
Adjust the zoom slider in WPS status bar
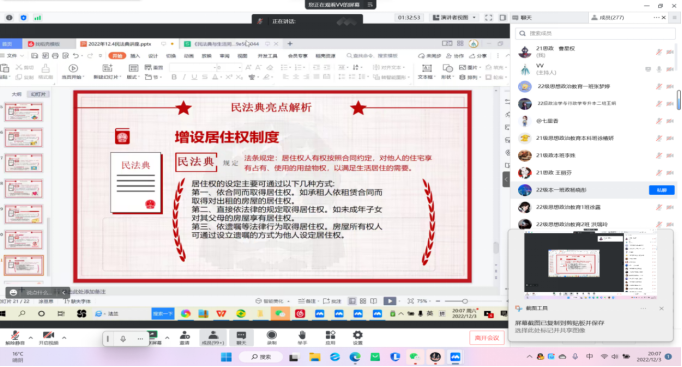click(x=465, y=301)
